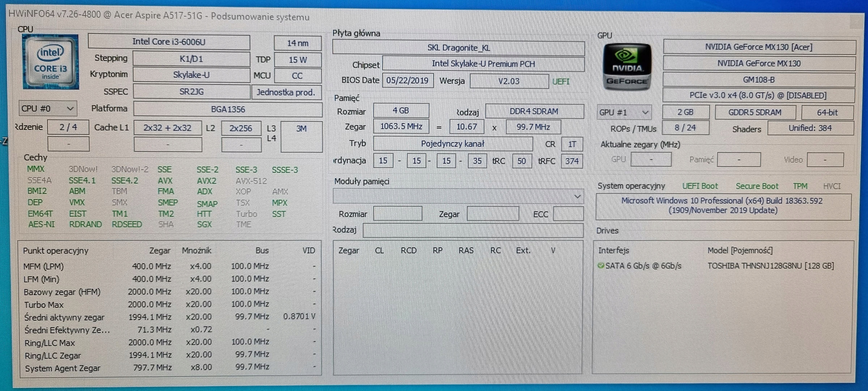Click the empty module Rozmiar field
Image resolution: width=868 pixels, height=391 pixels.
pos(398,214)
